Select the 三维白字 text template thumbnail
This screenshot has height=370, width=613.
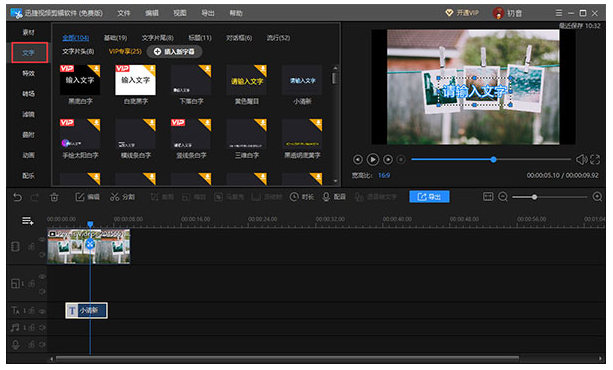246,134
